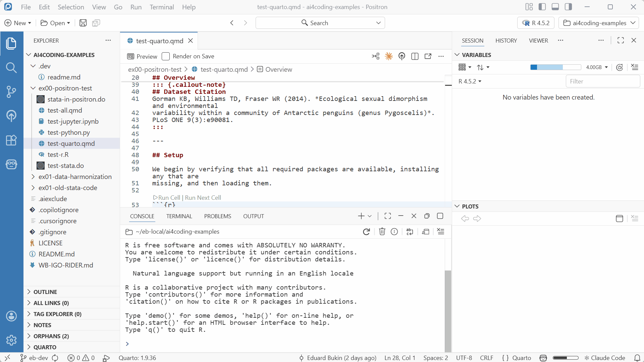Screen dimensions: 644x362
Task: Open notifications bell in status bar
Action: [x=637, y=358]
